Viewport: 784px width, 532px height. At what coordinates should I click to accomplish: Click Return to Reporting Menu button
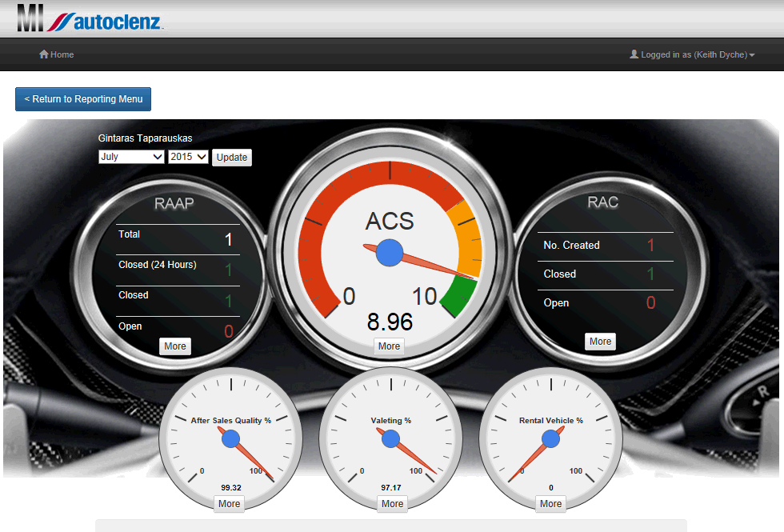[x=83, y=99]
